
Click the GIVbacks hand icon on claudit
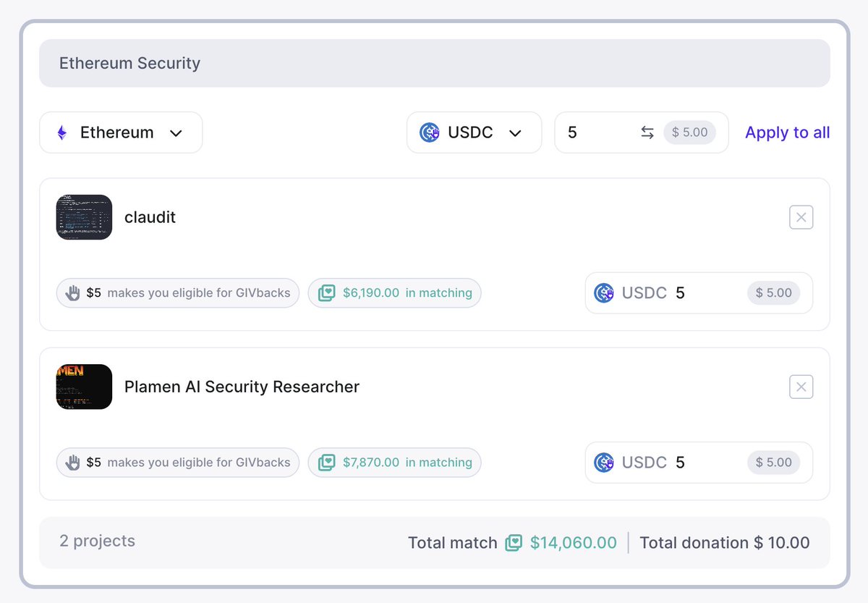(x=72, y=293)
